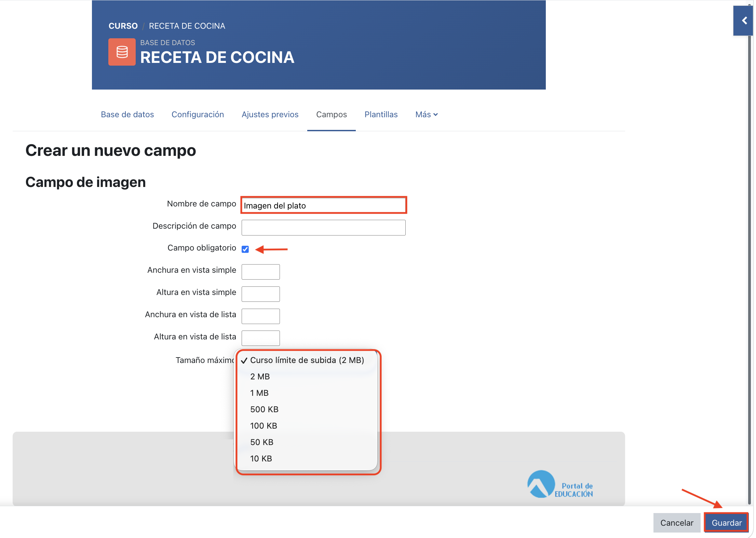This screenshot has width=756, height=538.
Task: Open the Plantillas tab
Action: click(x=381, y=115)
